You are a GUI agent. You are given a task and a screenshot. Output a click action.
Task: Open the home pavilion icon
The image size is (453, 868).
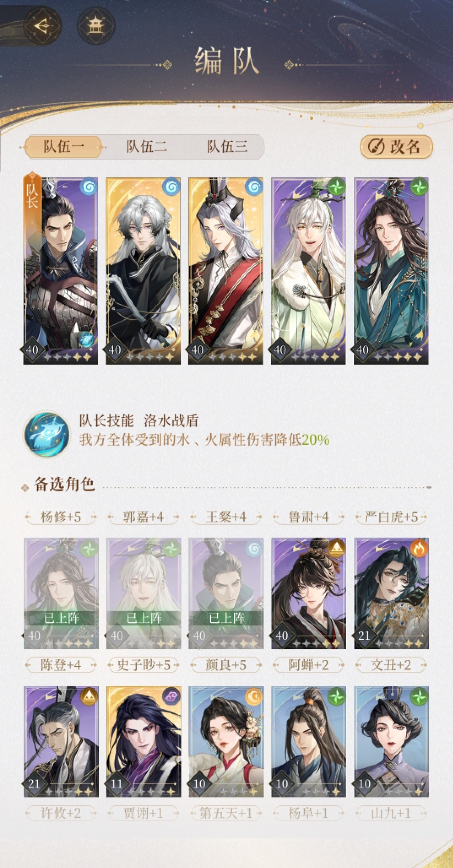96,26
